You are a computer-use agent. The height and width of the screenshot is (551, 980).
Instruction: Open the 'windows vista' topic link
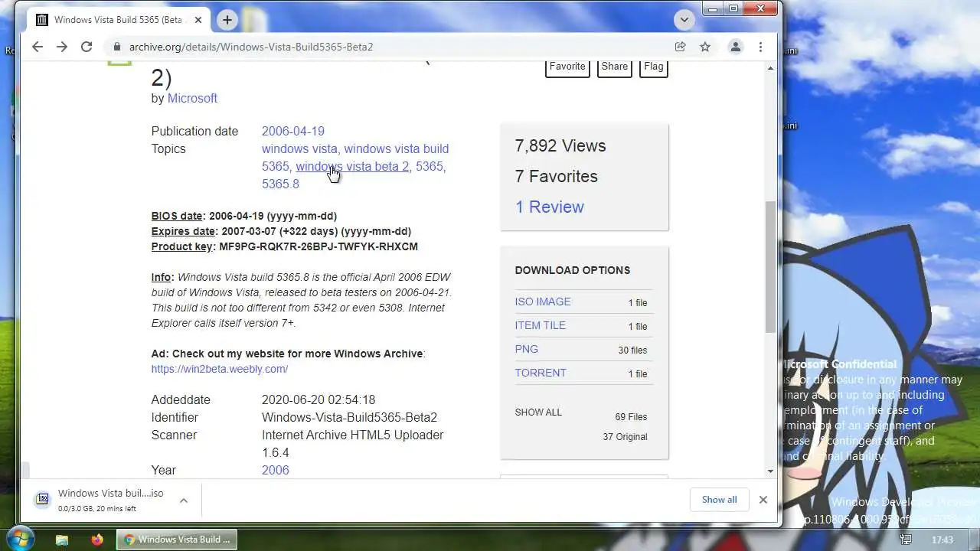[299, 148]
